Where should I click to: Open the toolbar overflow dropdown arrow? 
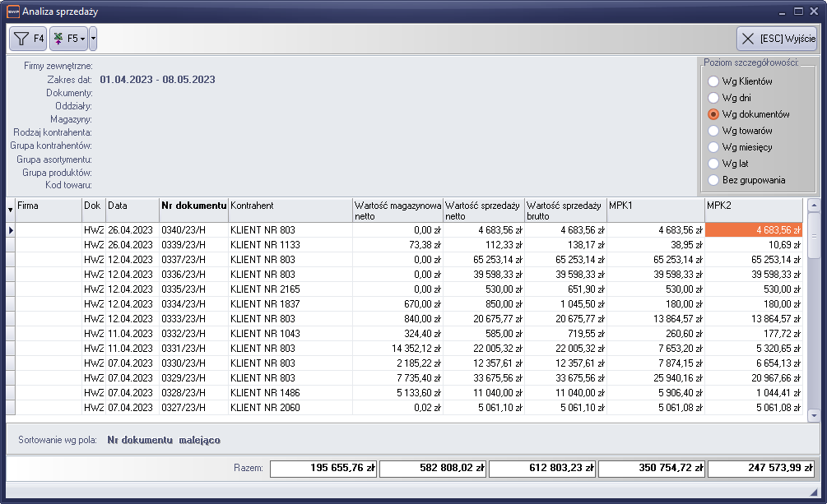point(93,39)
